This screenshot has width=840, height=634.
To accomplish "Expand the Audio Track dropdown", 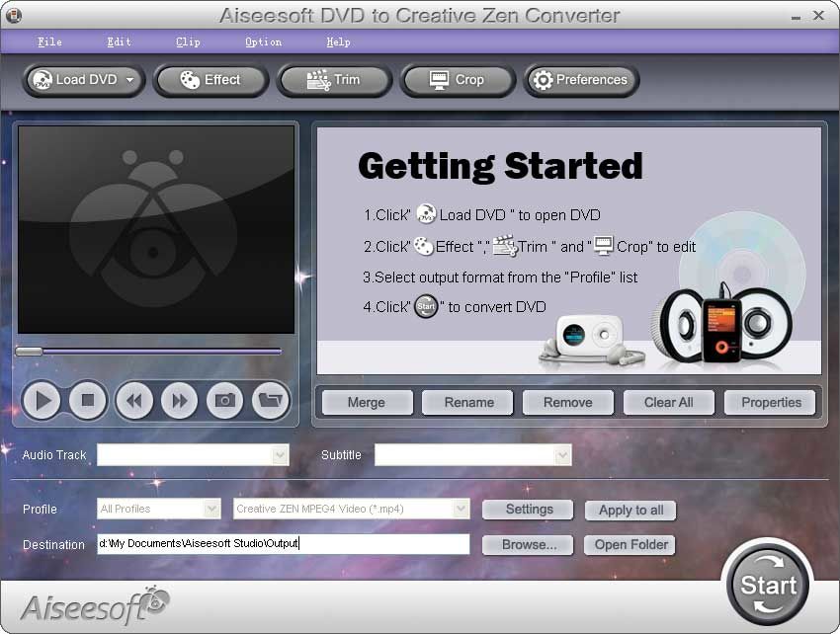I will pyautogui.click(x=281, y=455).
